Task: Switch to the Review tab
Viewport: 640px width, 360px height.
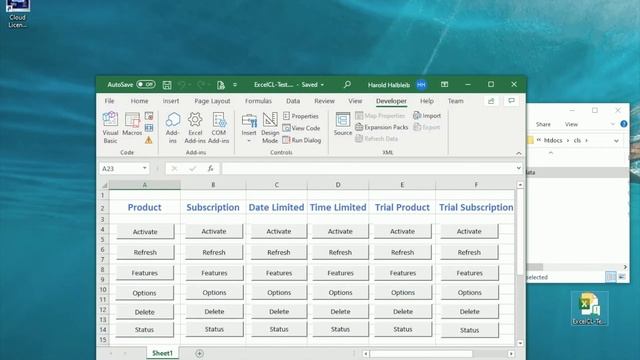Action: click(x=324, y=101)
